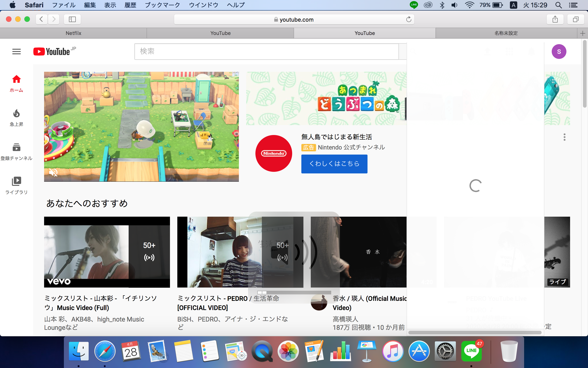Open the ファイル menu
This screenshot has height=368, width=588.
click(64, 5)
